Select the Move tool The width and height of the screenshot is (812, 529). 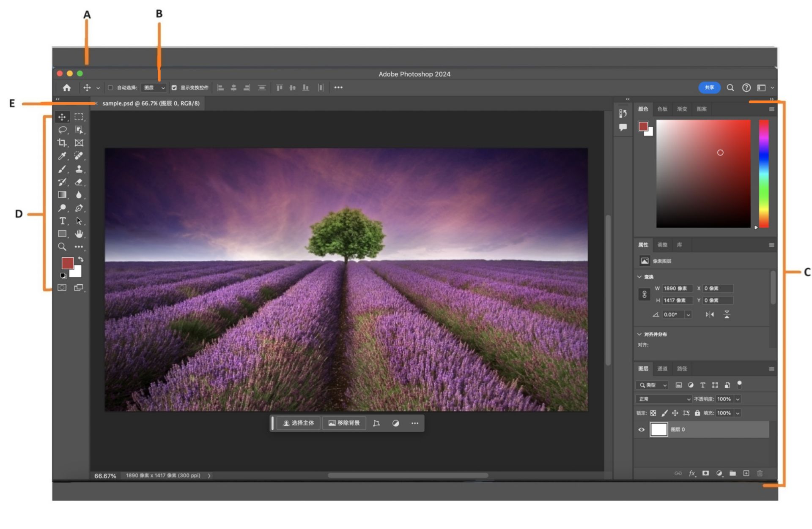tap(63, 117)
